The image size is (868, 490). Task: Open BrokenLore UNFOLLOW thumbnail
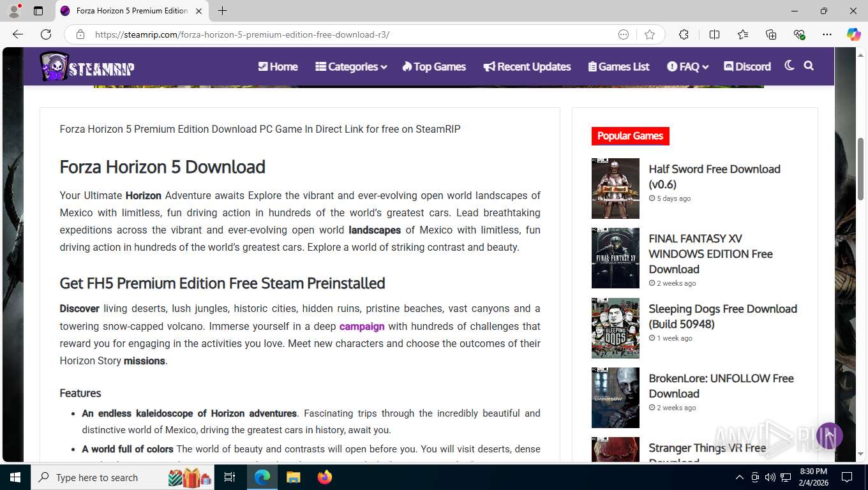coord(615,397)
